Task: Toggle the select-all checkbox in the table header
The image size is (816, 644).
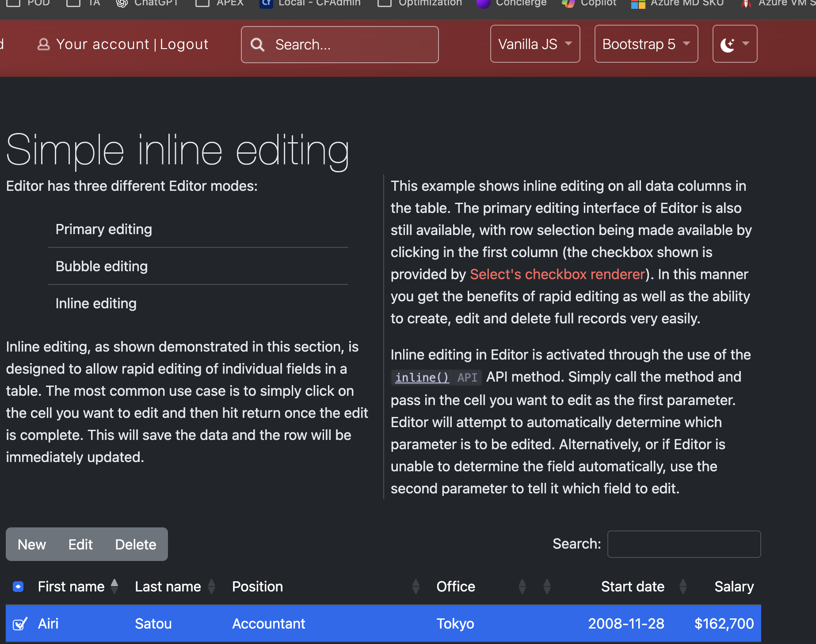Action: point(18,586)
